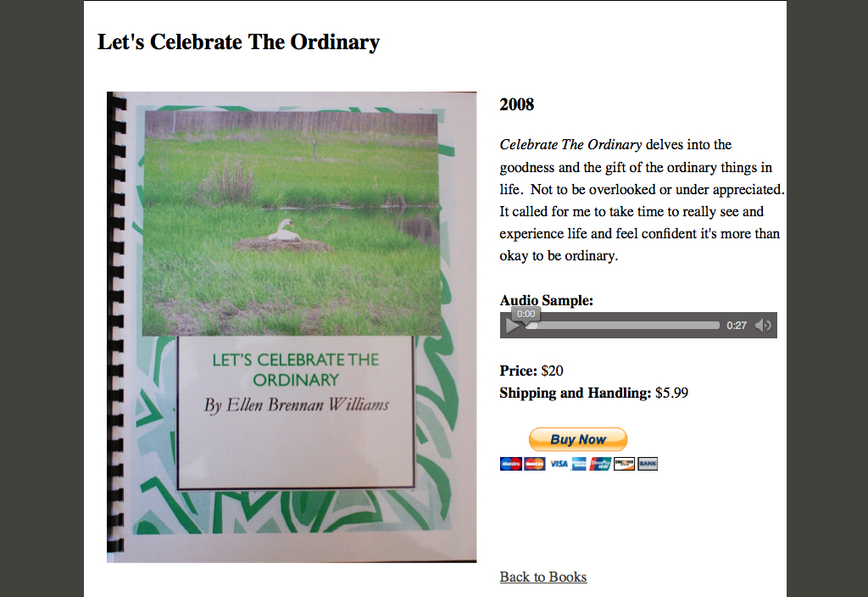Click the Buy Now PayPal button
This screenshot has height=597, width=868.
578,440
